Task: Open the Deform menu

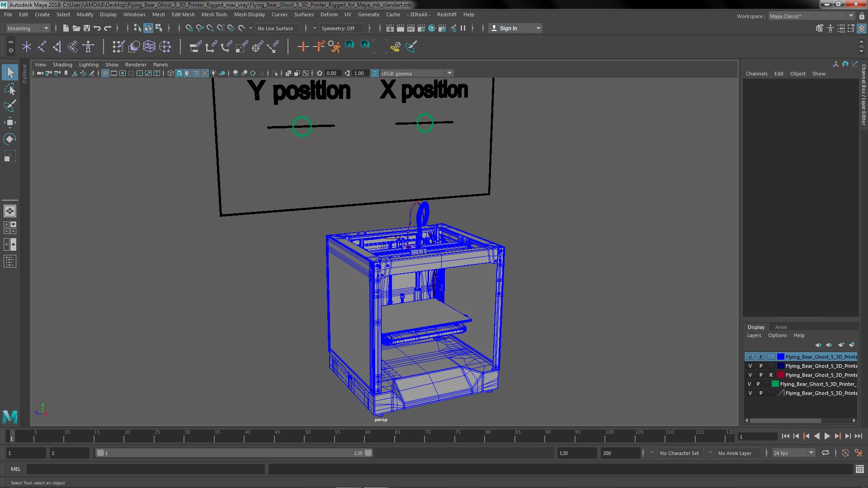Action: [x=329, y=14]
